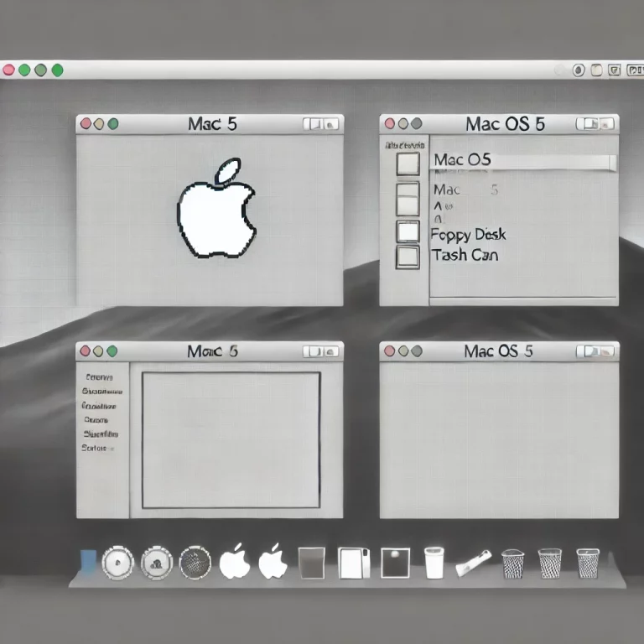This screenshot has width=644, height=644.
Task: Check the top square box next to Mac OS
Action: pos(408,163)
